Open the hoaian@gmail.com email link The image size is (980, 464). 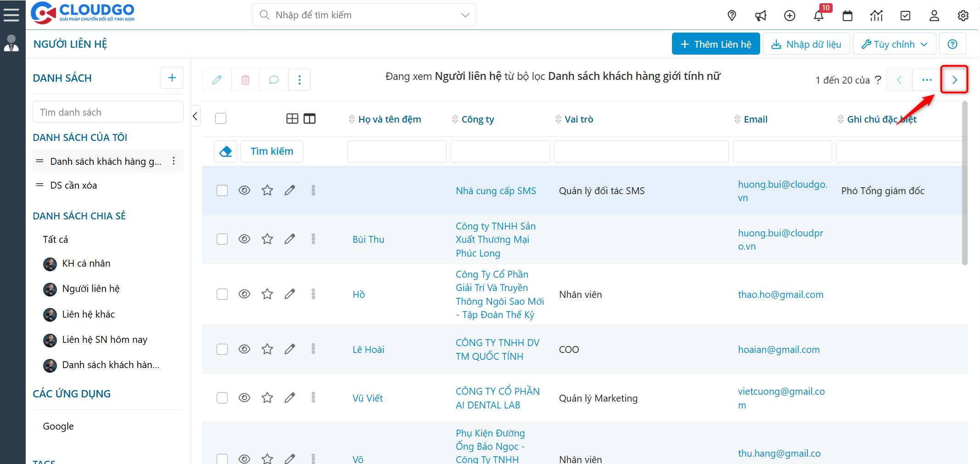(778, 350)
